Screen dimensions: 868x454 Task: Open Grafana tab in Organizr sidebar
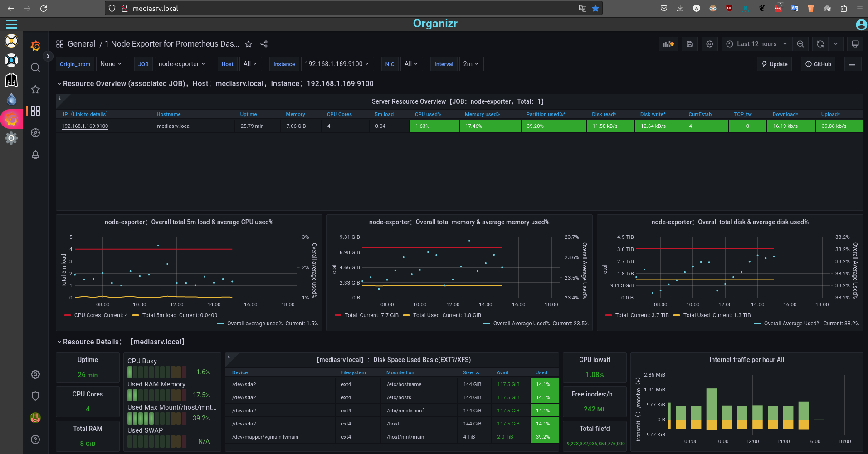[11, 119]
